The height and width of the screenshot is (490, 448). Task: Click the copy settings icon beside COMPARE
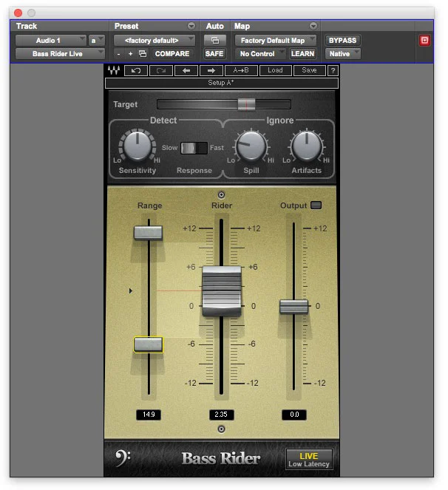click(x=143, y=54)
